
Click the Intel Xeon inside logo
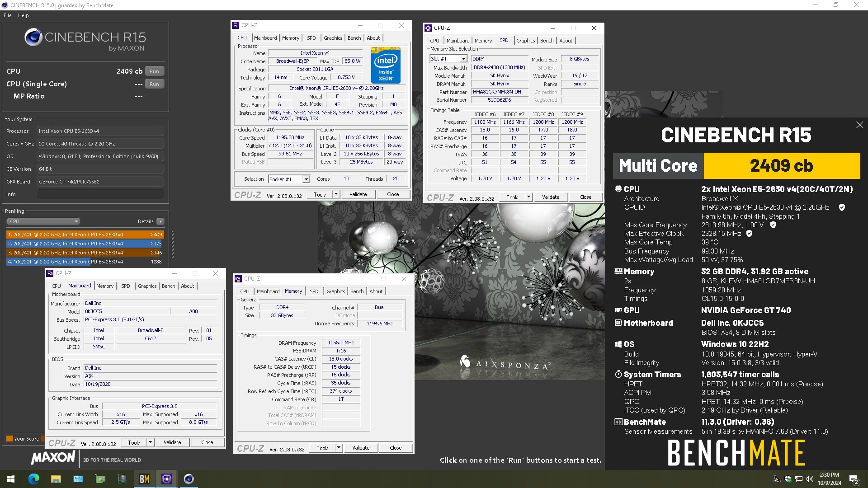click(x=386, y=65)
